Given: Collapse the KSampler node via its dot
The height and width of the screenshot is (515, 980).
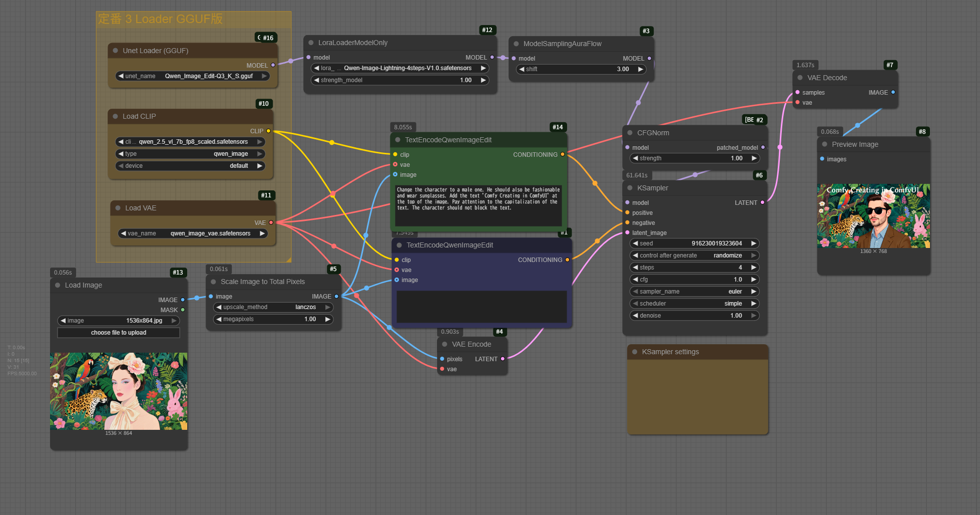Looking at the screenshot, I should [630, 188].
